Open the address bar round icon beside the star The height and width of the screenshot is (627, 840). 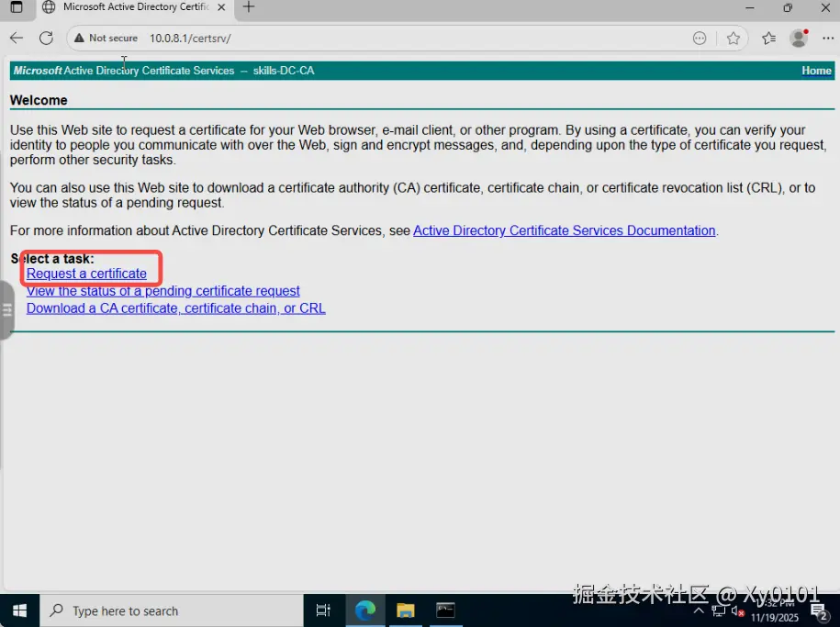[x=700, y=38]
